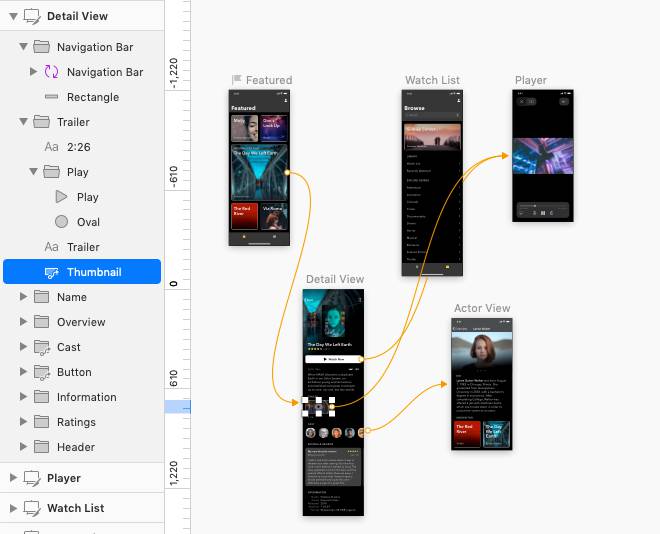This screenshot has width=660, height=534.
Task: Click the Button group folder icon
Action: coord(41,372)
